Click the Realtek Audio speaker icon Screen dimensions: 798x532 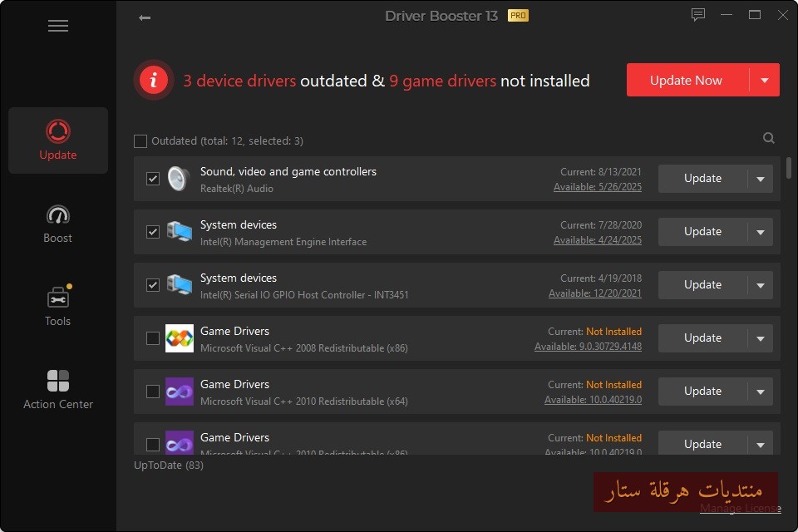coord(179,179)
